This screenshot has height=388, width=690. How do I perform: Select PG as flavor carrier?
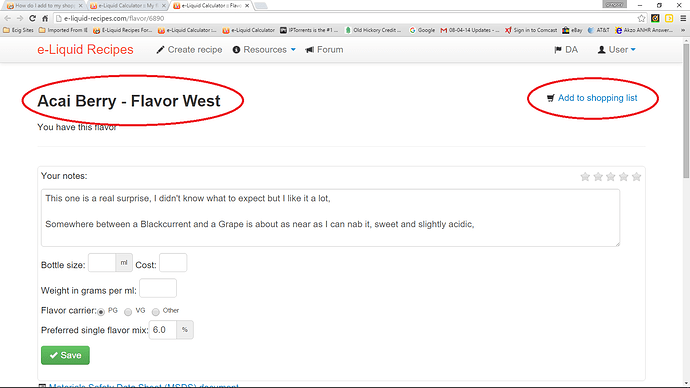(101, 312)
